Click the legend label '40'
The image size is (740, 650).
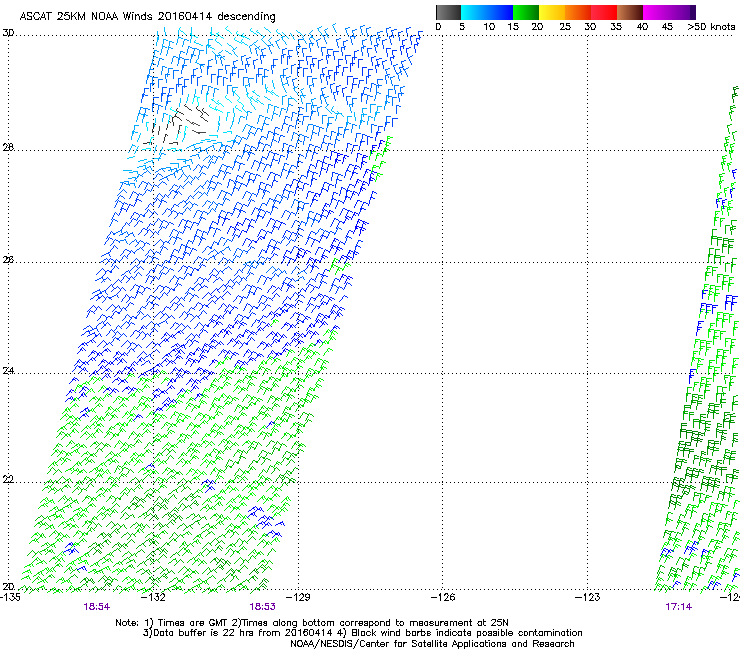pyautogui.click(x=642, y=27)
